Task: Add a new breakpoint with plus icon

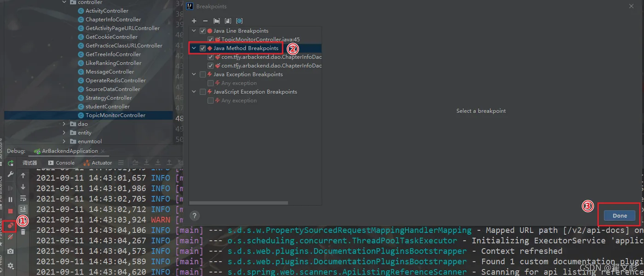Action: click(x=194, y=21)
